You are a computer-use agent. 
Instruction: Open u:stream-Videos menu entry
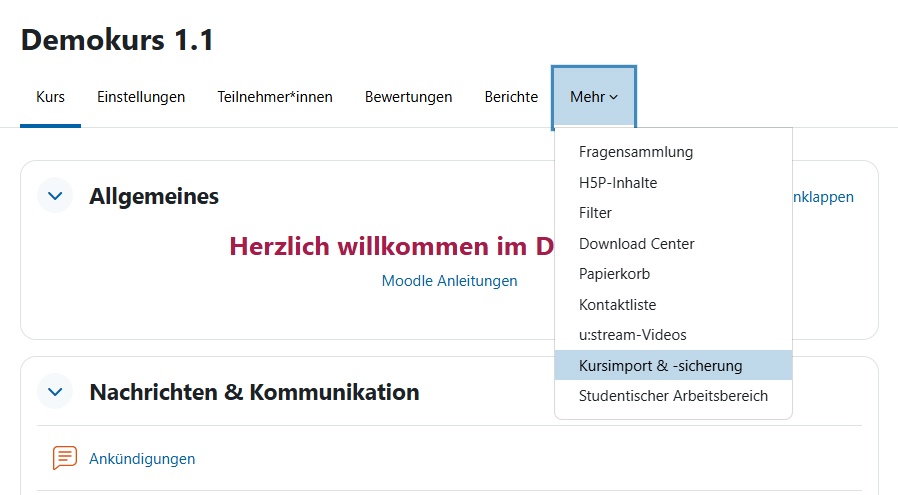coord(674,335)
